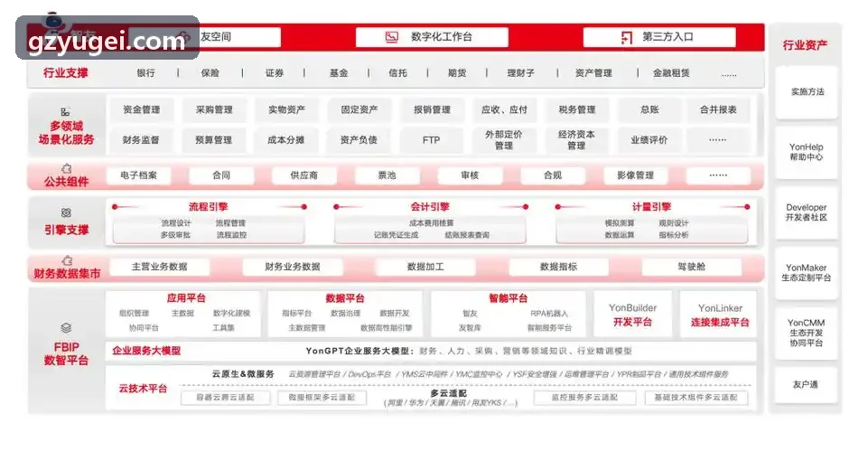Pick 期货 in industry support row

pyautogui.click(x=457, y=72)
